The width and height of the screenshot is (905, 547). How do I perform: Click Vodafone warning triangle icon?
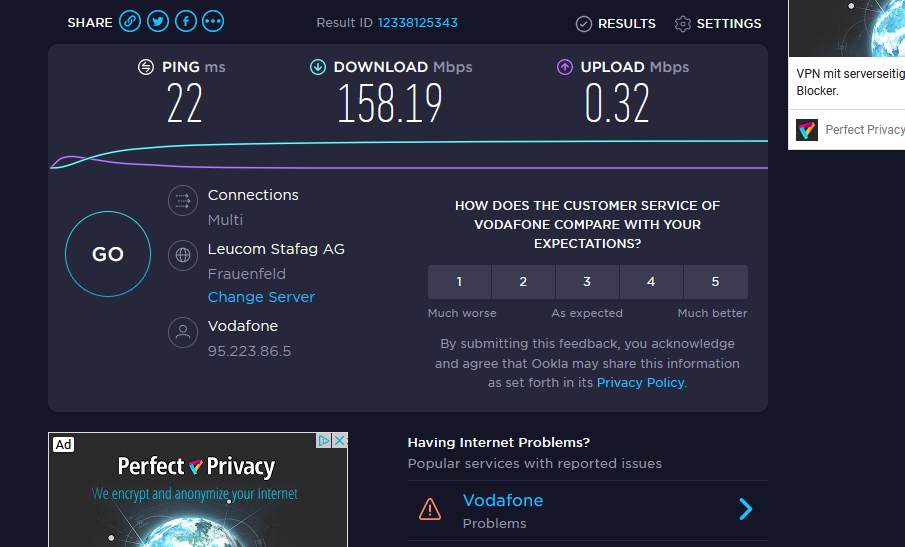(430, 509)
